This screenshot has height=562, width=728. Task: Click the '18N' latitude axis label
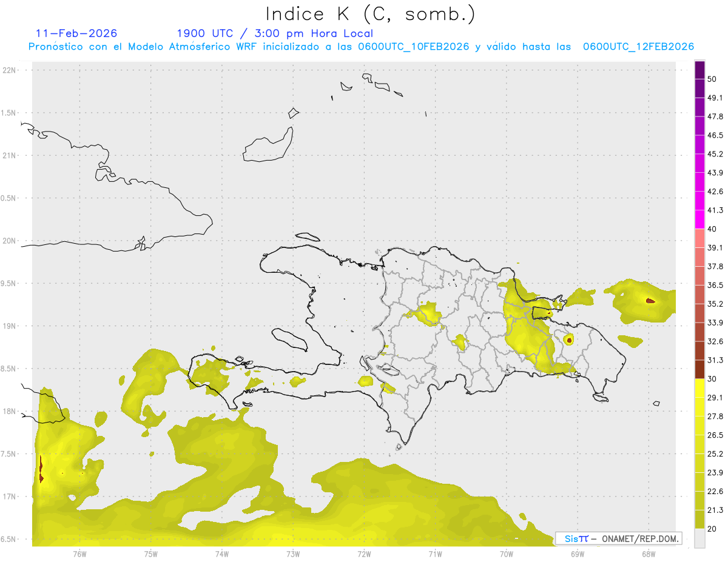click(x=10, y=412)
